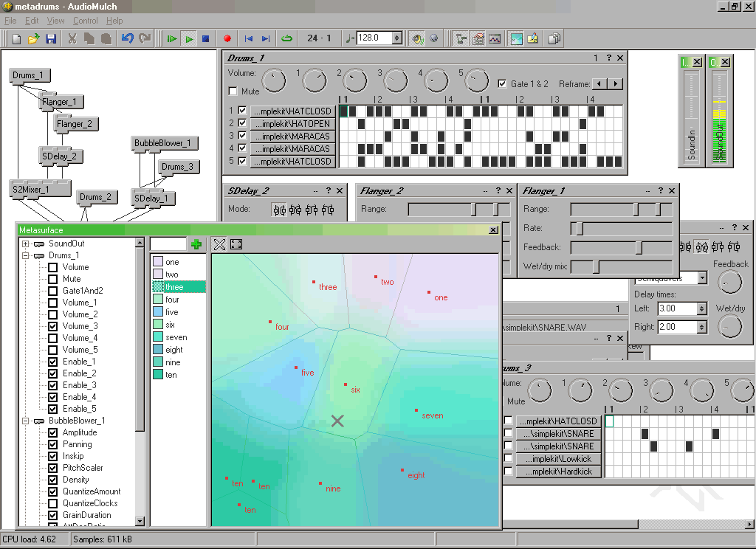
Task: Click the Paste icon on the main toolbar
Action: (106, 38)
